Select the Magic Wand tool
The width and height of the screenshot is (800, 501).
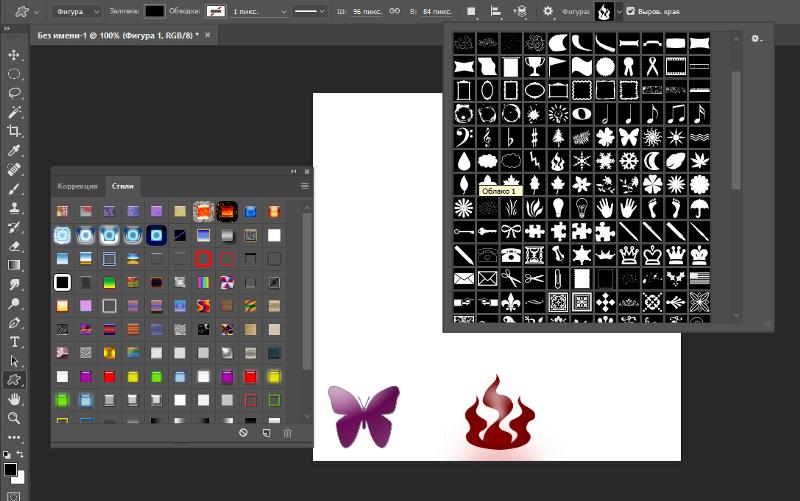point(14,112)
